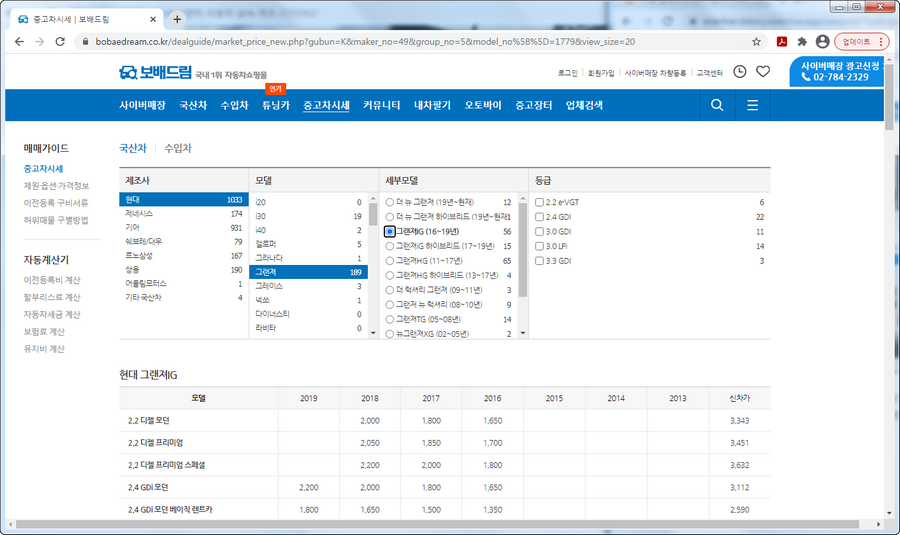Bookmark this page with star icon
Image resolution: width=900 pixels, height=535 pixels.
pyautogui.click(x=757, y=41)
